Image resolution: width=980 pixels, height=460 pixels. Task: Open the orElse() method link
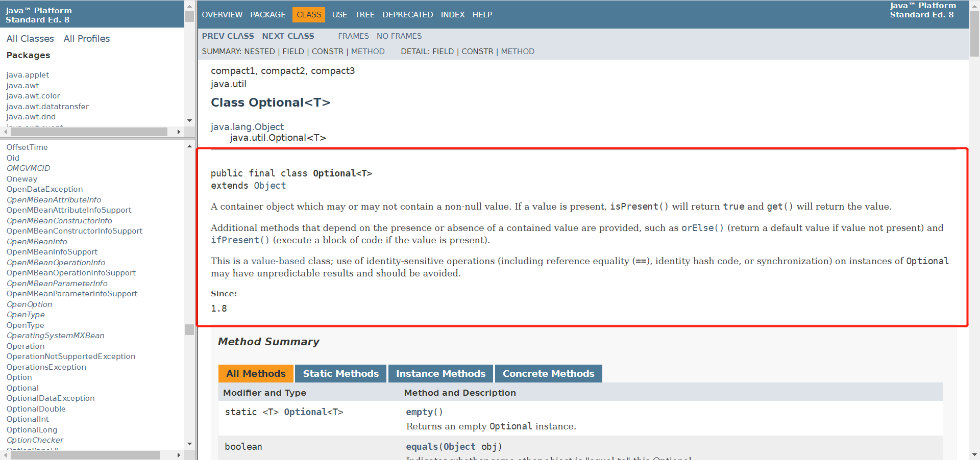click(703, 228)
